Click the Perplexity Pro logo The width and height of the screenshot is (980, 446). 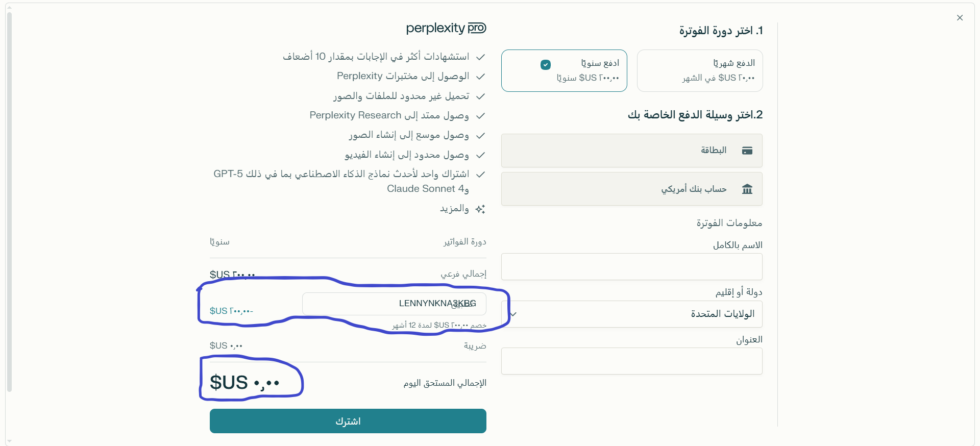point(446,28)
